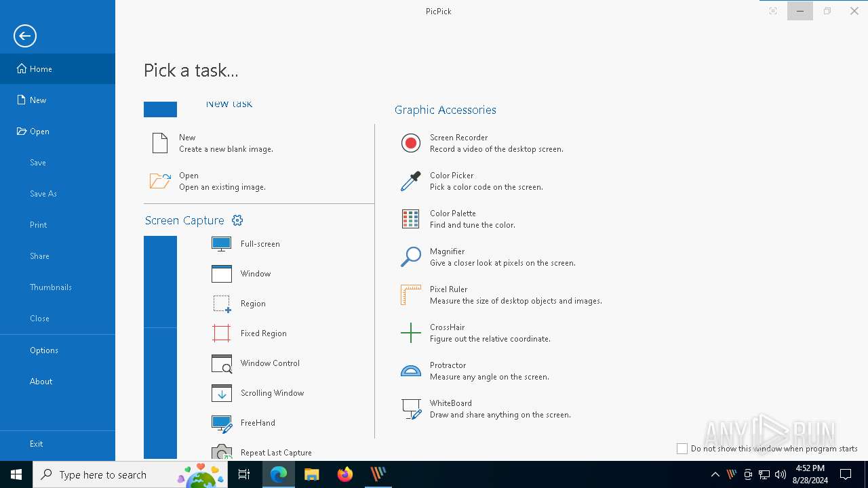The width and height of the screenshot is (868, 488).
Task: Show hidden system tray icons
Action: (x=715, y=474)
